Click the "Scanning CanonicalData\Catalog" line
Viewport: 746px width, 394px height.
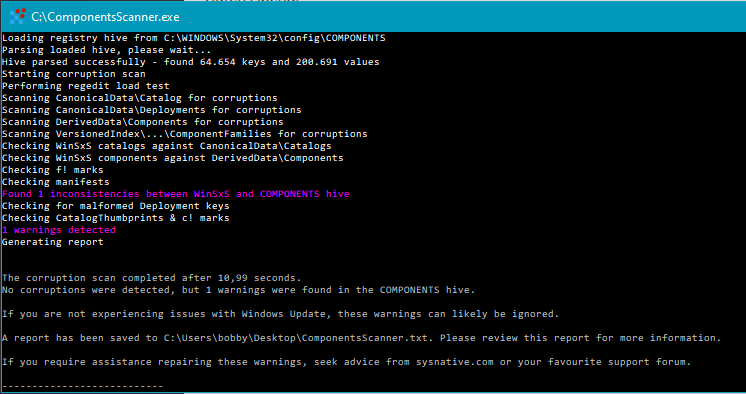click(x=140, y=98)
